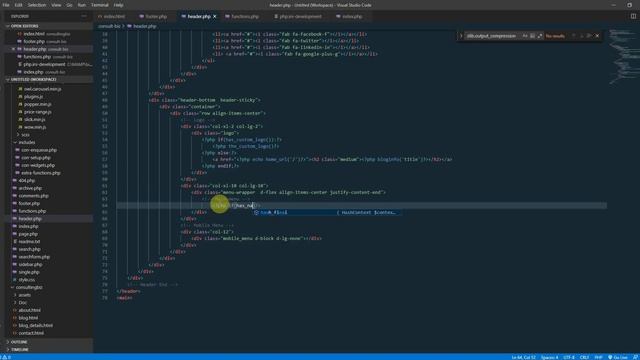Open 404.php in the file tree

pyautogui.click(x=27, y=180)
